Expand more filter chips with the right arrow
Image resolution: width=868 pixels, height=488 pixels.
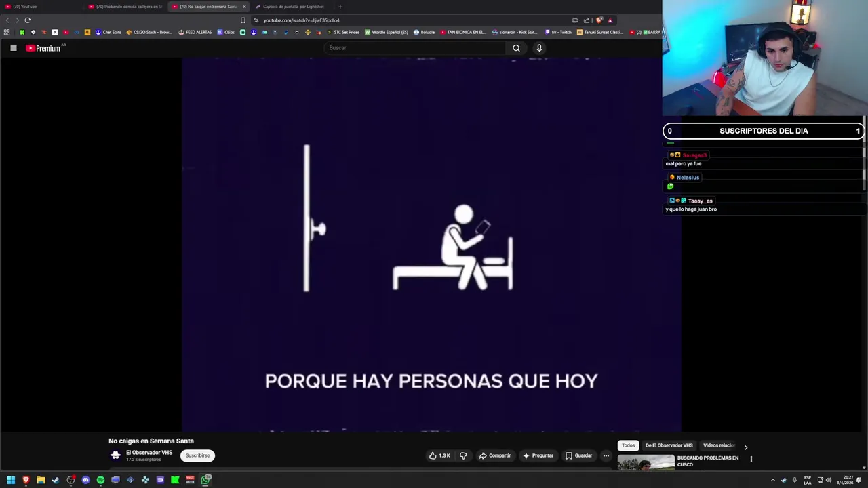tap(745, 447)
